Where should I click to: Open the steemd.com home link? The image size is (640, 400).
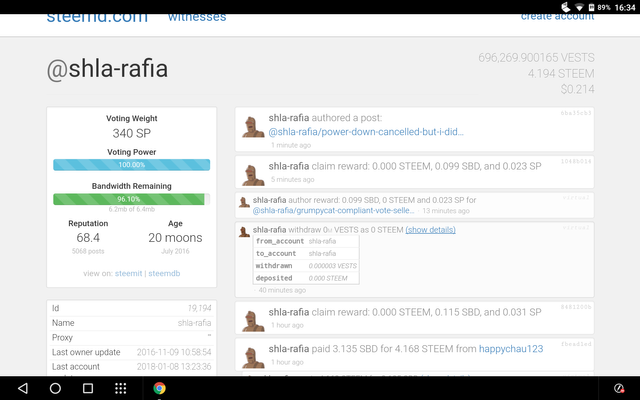point(97,18)
